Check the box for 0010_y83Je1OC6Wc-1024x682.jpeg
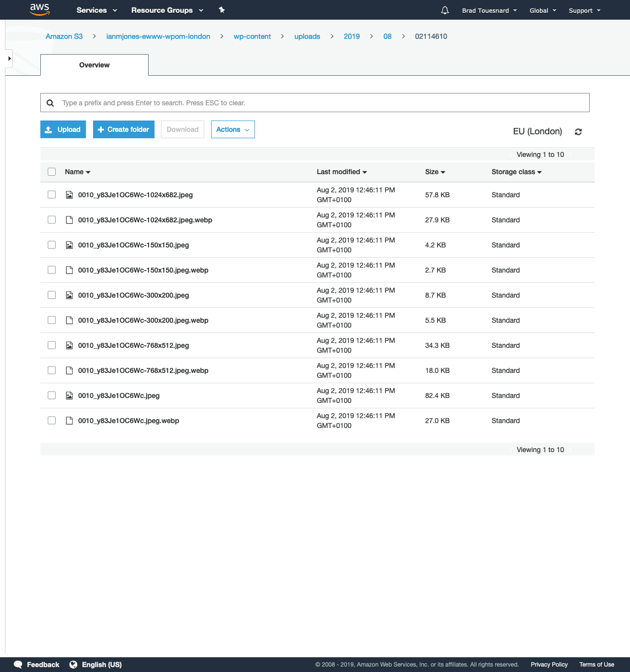The width and height of the screenshot is (630, 672). tap(52, 195)
